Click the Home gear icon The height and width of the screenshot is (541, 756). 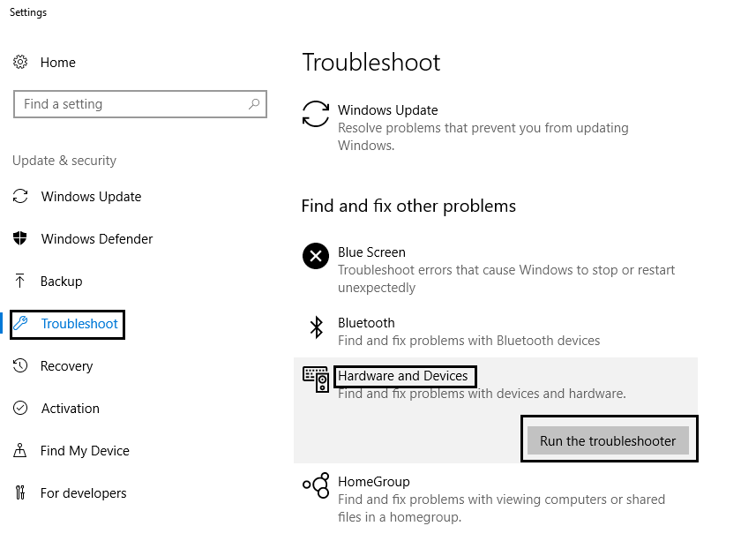(20, 62)
